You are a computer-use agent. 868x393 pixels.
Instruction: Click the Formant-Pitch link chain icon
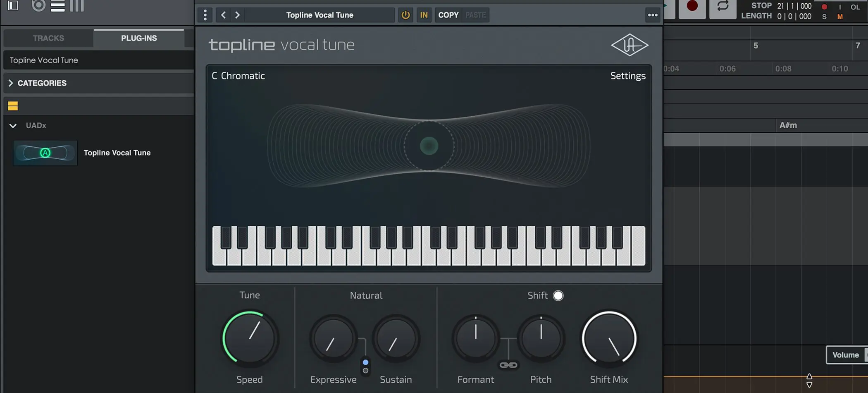[508, 365]
